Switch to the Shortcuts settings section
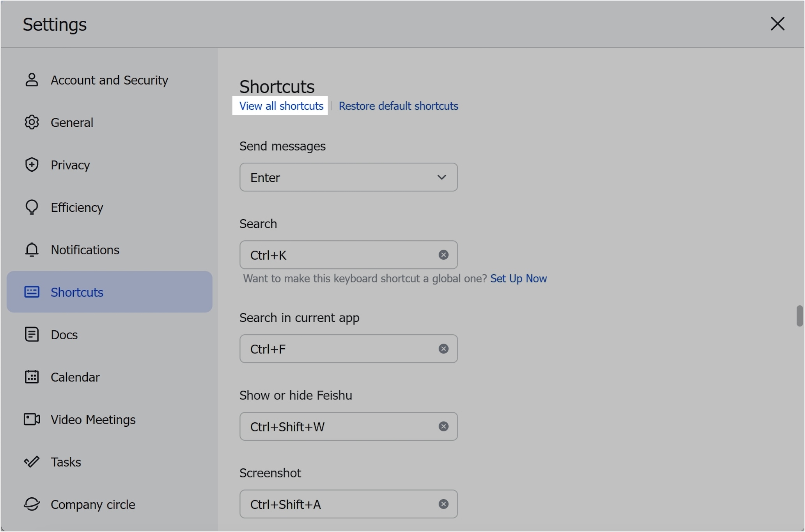The image size is (805, 532). [77, 292]
